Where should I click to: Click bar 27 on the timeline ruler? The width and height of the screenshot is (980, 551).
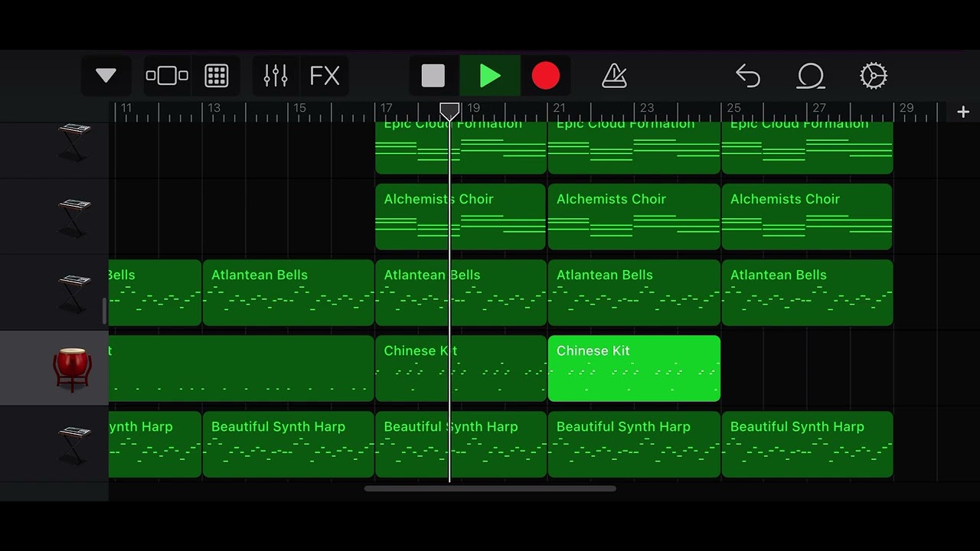tap(819, 108)
